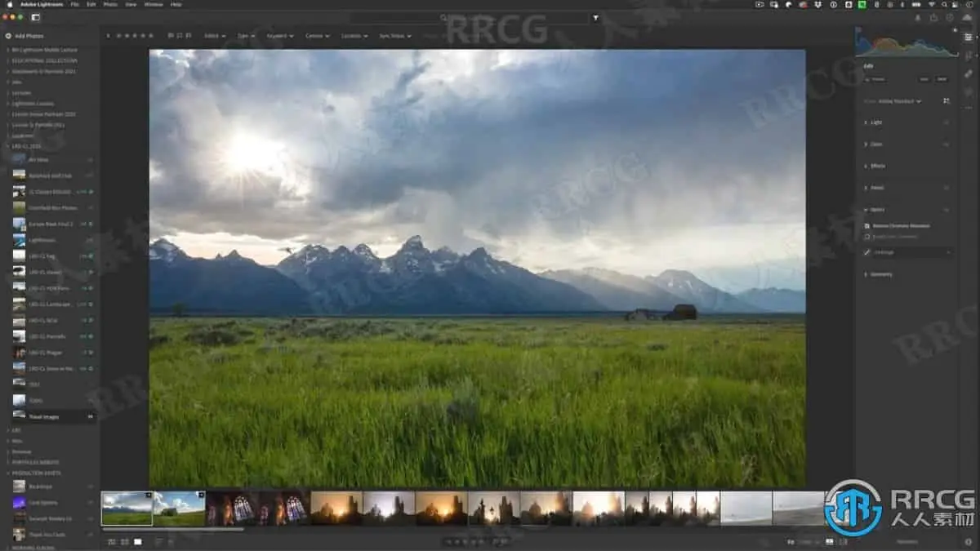This screenshot has width=980, height=551.
Task: Toggle Light section eye visibility
Action: [947, 122]
